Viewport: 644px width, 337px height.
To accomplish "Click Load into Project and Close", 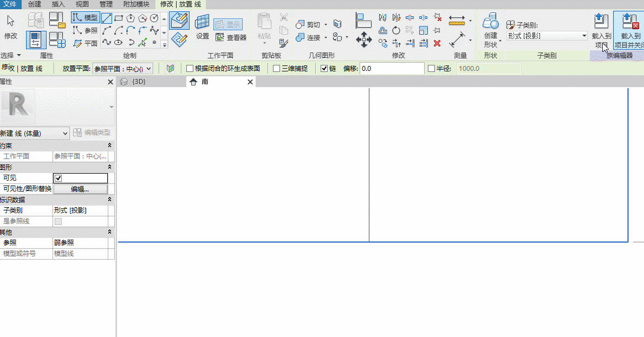I will tap(629, 30).
